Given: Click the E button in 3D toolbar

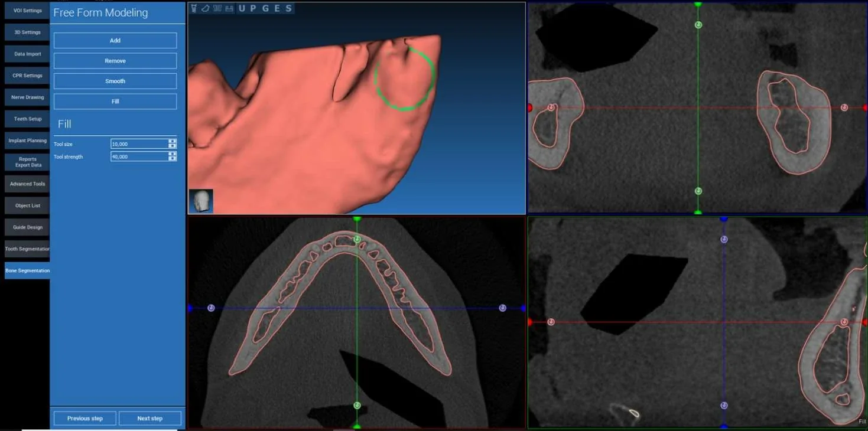Looking at the screenshot, I should (x=277, y=8).
